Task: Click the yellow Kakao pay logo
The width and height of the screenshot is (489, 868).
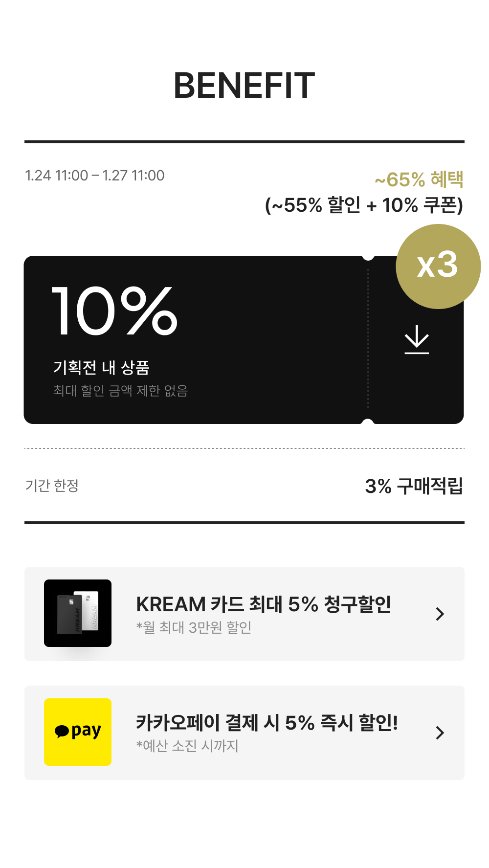Action: [78, 732]
